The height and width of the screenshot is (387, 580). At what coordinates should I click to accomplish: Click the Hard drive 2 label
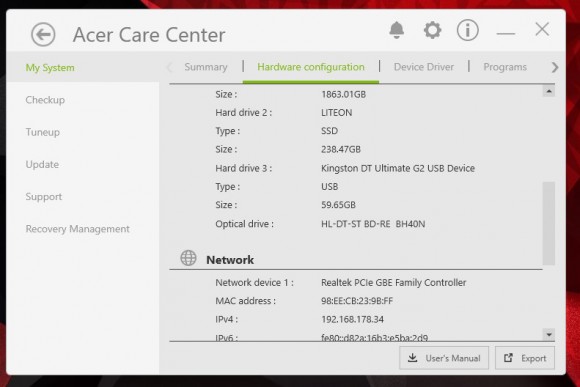pyautogui.click(x=244, y=112)
